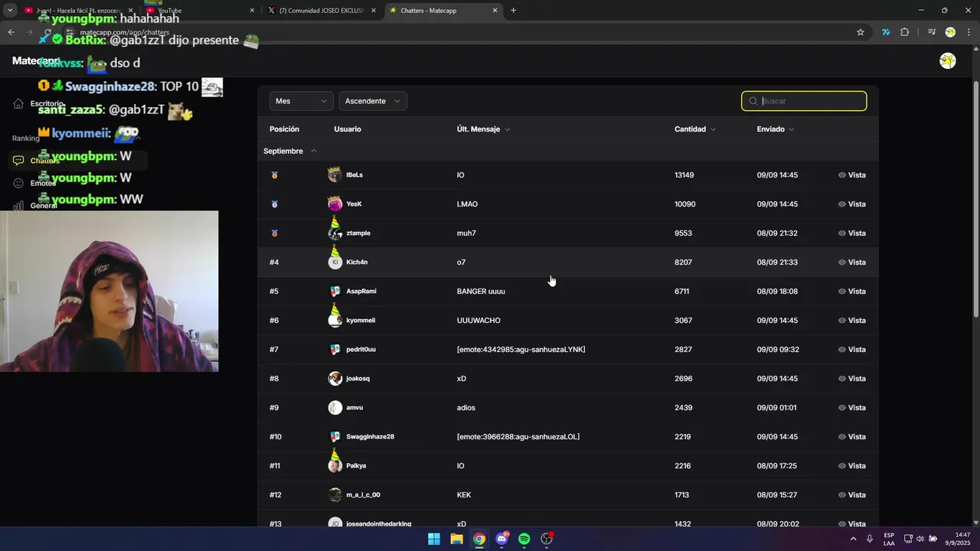
Task: Open the browser extensions puzzle icon
Action: click(x=905, y=32)
